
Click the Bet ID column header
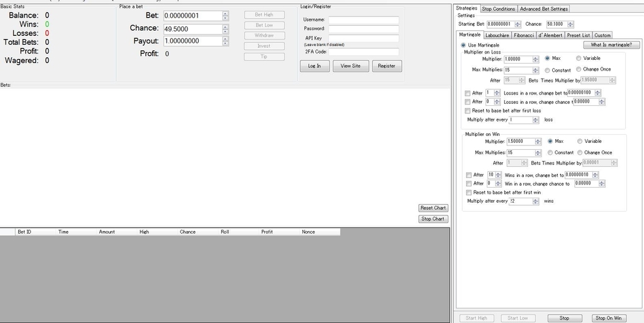pos(35,232)
